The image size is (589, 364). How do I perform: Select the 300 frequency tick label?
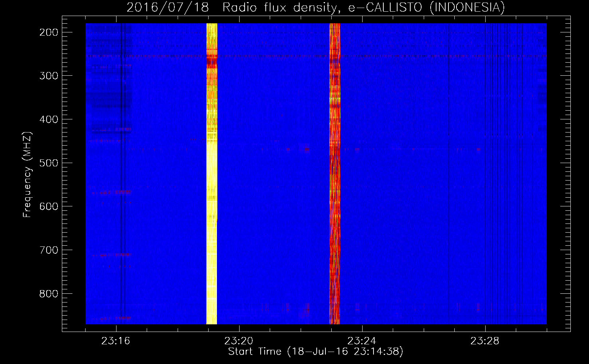click(x=49, y=76)
